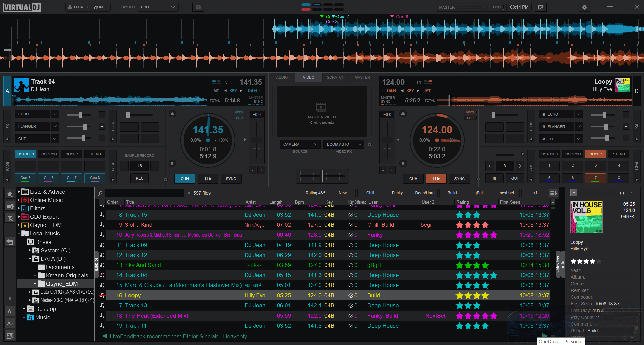The width and height of the screenshot is (644, 345).
Task: Toggle master tempo MT on deck A
Action: [x=216, y=91]
